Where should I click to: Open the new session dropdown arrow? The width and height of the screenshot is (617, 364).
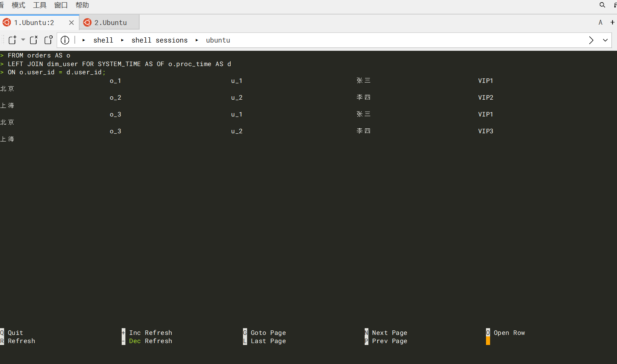click(23, 40)
